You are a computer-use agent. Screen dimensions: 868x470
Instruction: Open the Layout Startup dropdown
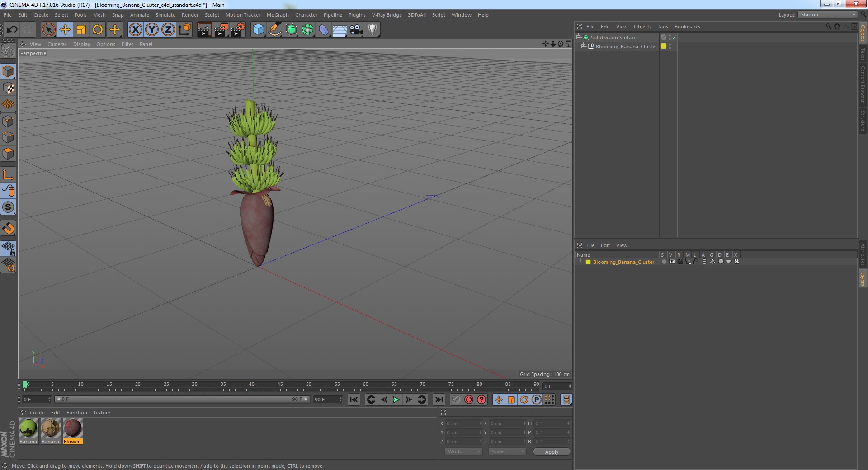tap(828, 15)
